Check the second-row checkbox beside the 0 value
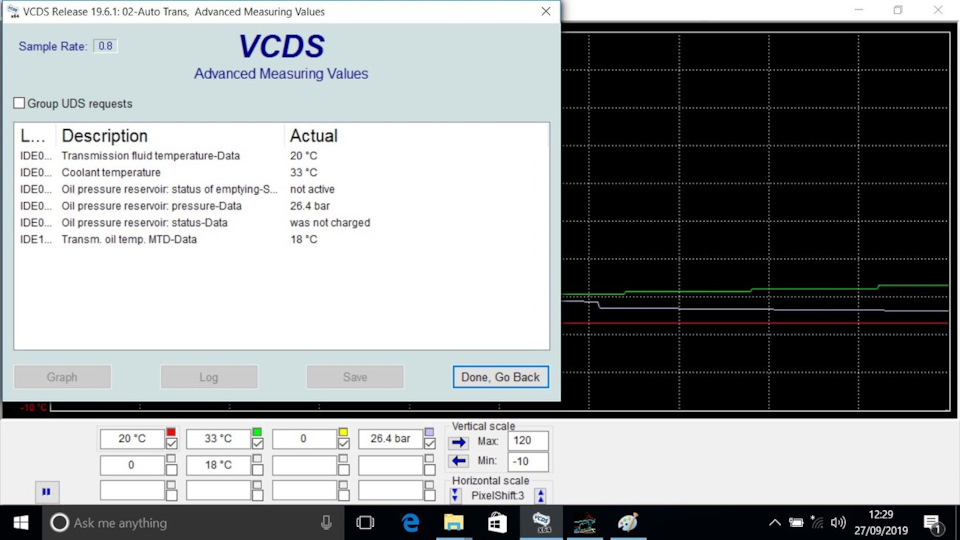Viewport: 960px width, 540px height. pyautogui.click(x=171, y=470)
